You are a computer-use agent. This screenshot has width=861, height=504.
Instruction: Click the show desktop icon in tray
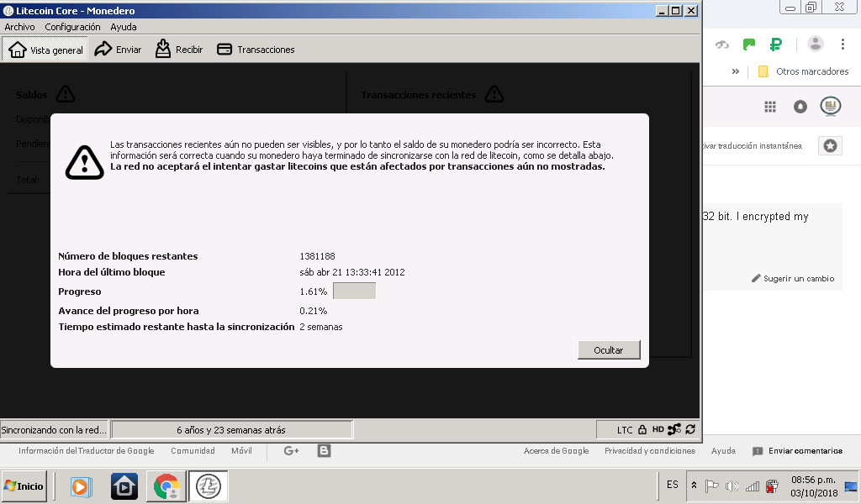click(851, 486)
